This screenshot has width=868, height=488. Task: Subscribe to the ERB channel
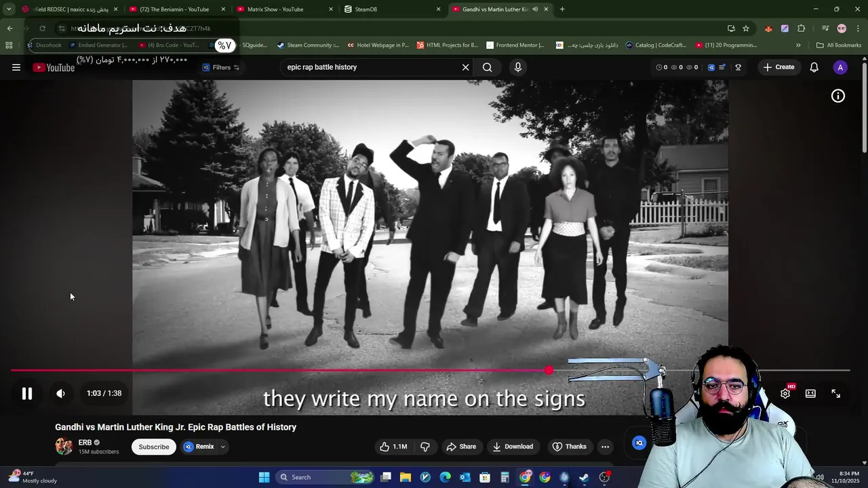[154, 447]
